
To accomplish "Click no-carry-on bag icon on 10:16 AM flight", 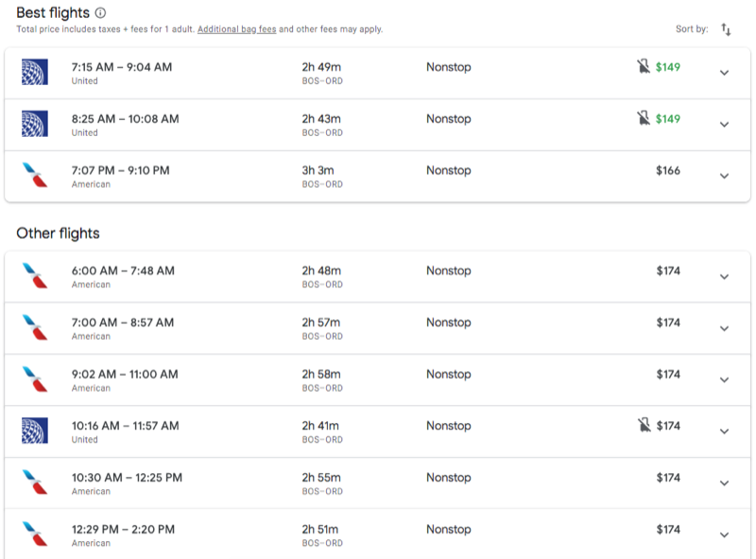I will click(644, 425).
